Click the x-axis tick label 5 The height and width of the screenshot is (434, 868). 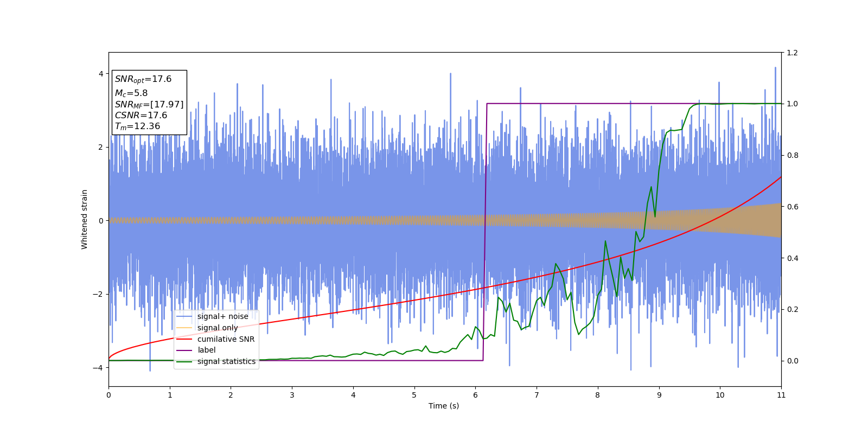click(x=414, y=395)
